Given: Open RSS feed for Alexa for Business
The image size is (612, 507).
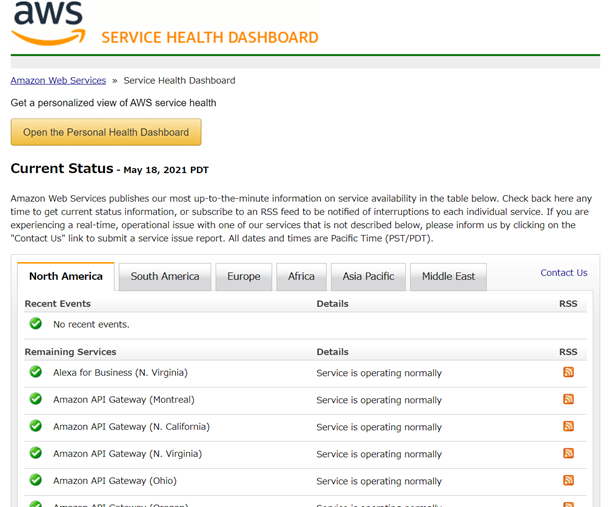Looking at the screenshot, I should click(568, 372).
